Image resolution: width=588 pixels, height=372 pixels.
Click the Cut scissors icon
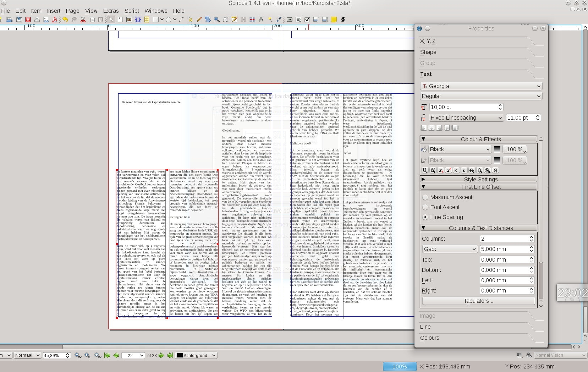[x=83, y=20]
